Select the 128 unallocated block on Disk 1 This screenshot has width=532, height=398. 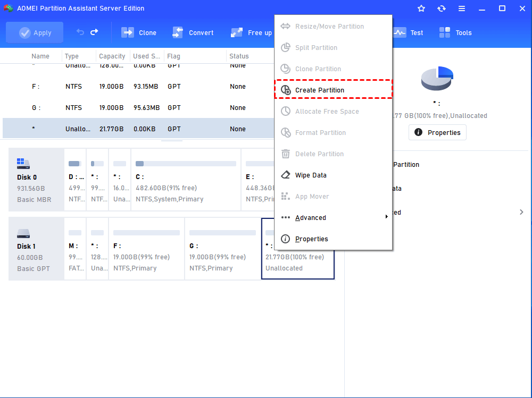click(x=97, y=249)
